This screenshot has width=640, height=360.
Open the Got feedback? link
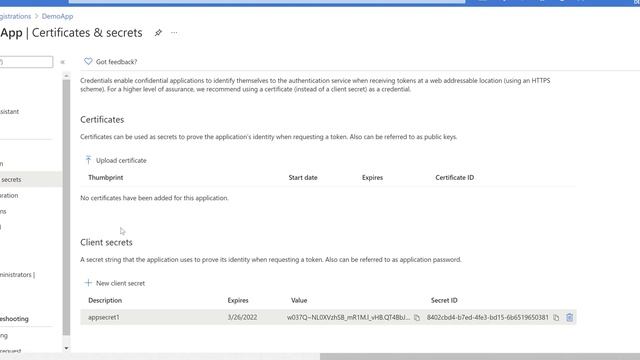coord(116,62)
